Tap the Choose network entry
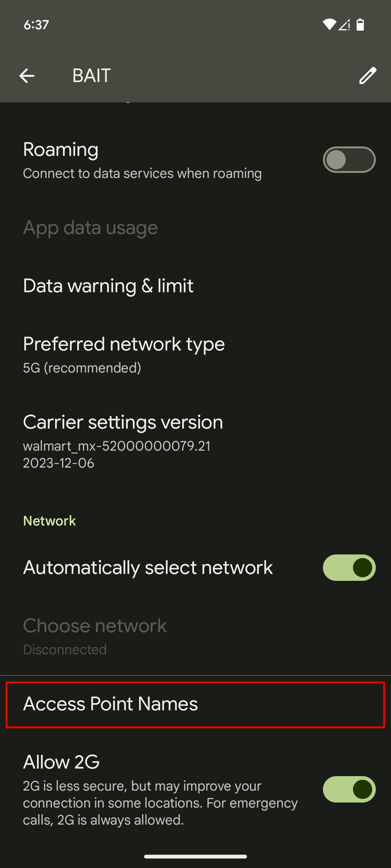Viewport: 391px width, 868px height. pos(95,636)
